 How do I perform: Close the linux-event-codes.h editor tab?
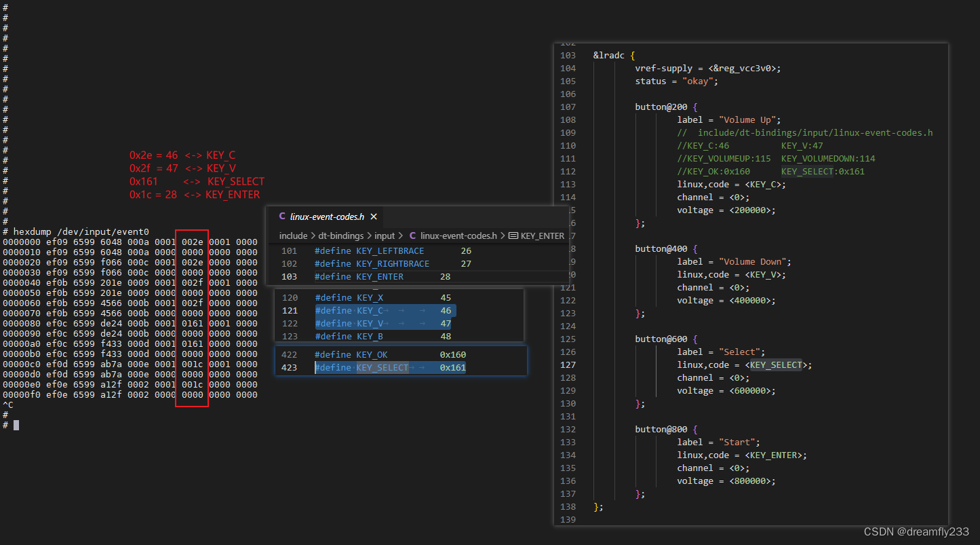pyautogui.click(x=373, y=217)
